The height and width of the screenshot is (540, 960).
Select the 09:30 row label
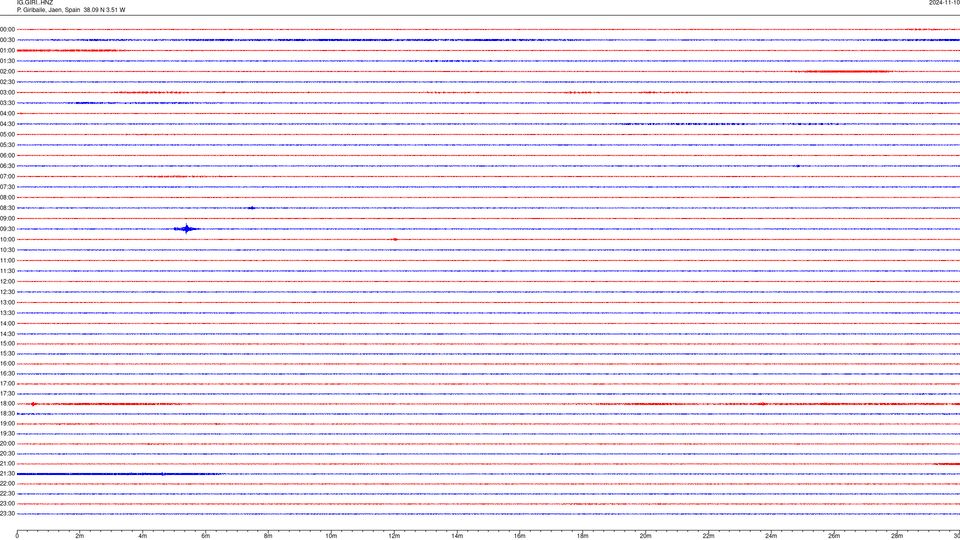point(7,229)
